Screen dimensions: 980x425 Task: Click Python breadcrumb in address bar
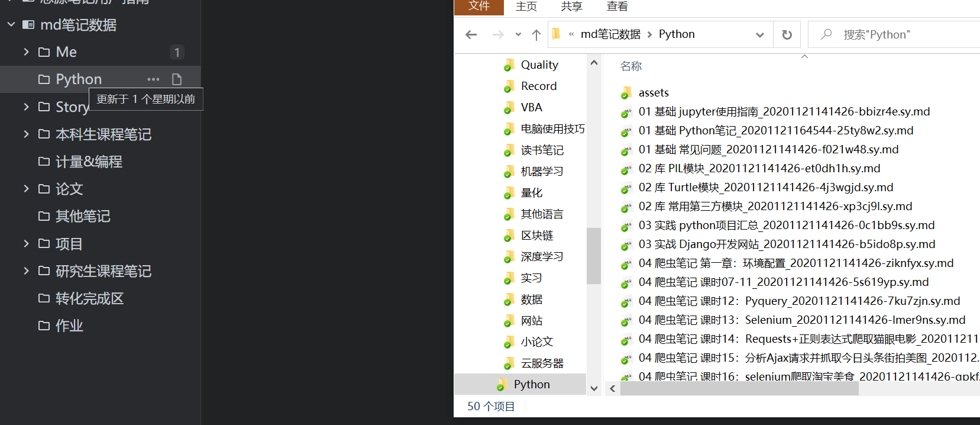click(677, 34)
